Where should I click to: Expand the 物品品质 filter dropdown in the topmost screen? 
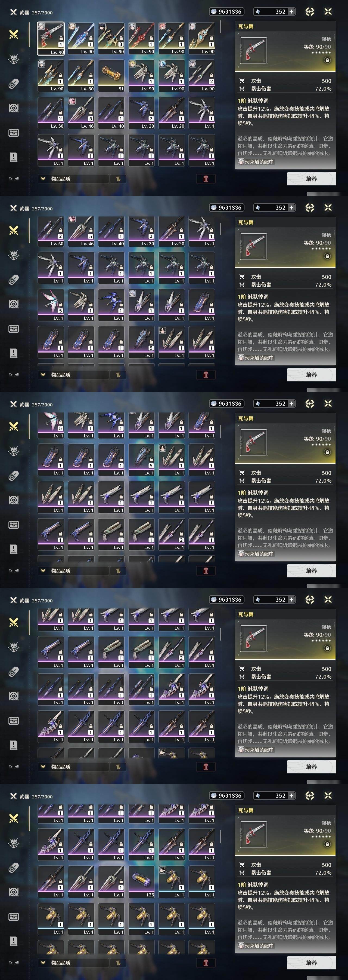click(x=73, y=178)
